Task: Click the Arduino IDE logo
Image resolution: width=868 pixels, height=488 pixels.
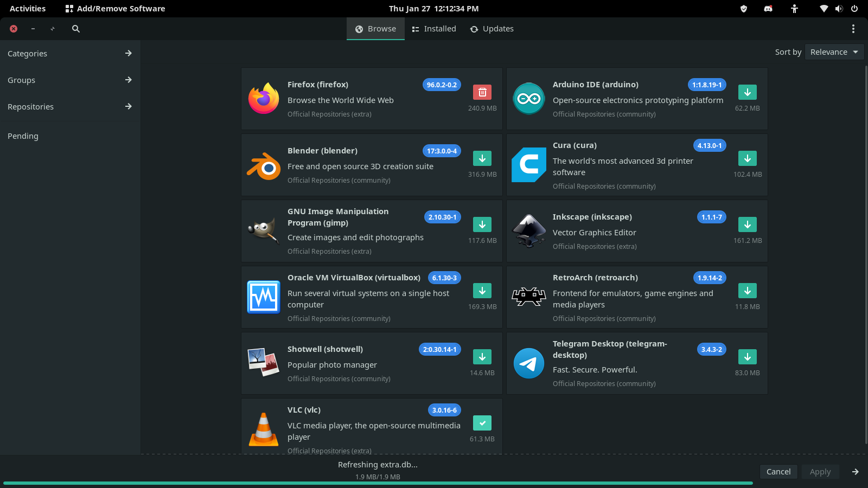Action: tap(529, 99)
